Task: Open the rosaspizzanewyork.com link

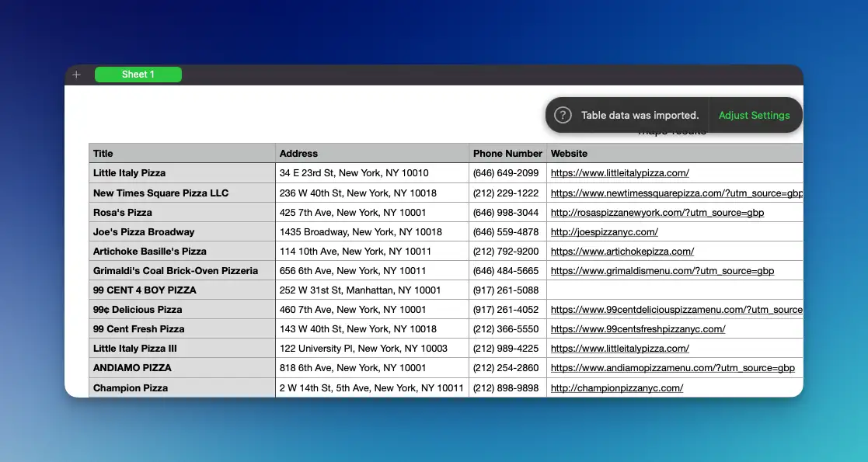Action: pyautogui.click(x=657, y=213)
